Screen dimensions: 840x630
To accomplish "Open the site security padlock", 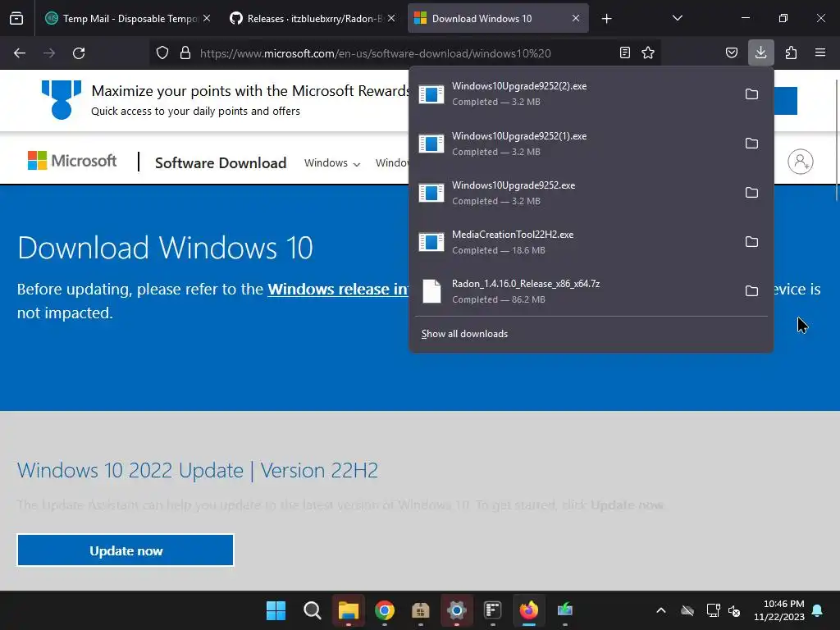I will tap(185, 53).
